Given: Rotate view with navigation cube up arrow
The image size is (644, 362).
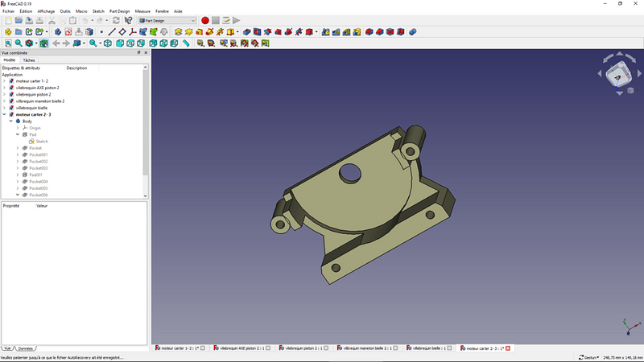Looking at the screenshot, I should click(619, 54).
